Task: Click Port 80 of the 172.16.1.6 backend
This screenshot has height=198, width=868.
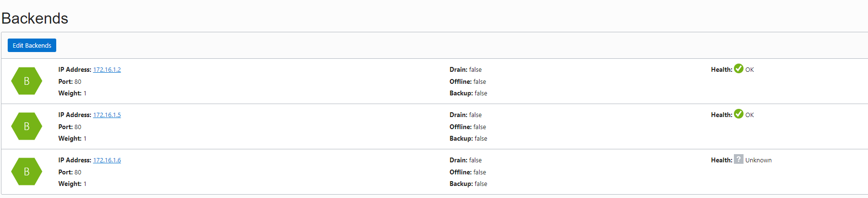Action: tap(78, 172)
